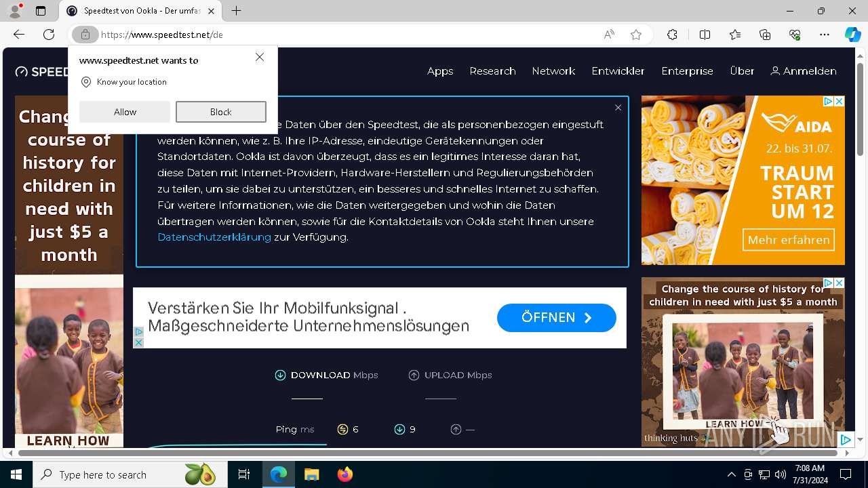Select the DOWNLOAD Mbps label

[326, 375]
